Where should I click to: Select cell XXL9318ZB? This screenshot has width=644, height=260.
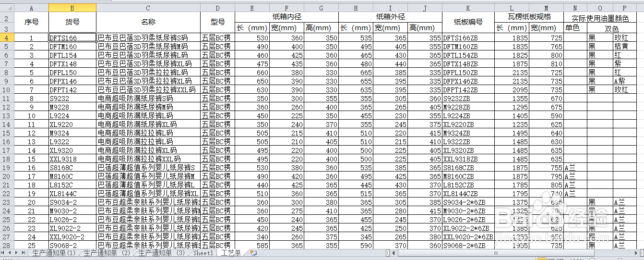point(468,159)
